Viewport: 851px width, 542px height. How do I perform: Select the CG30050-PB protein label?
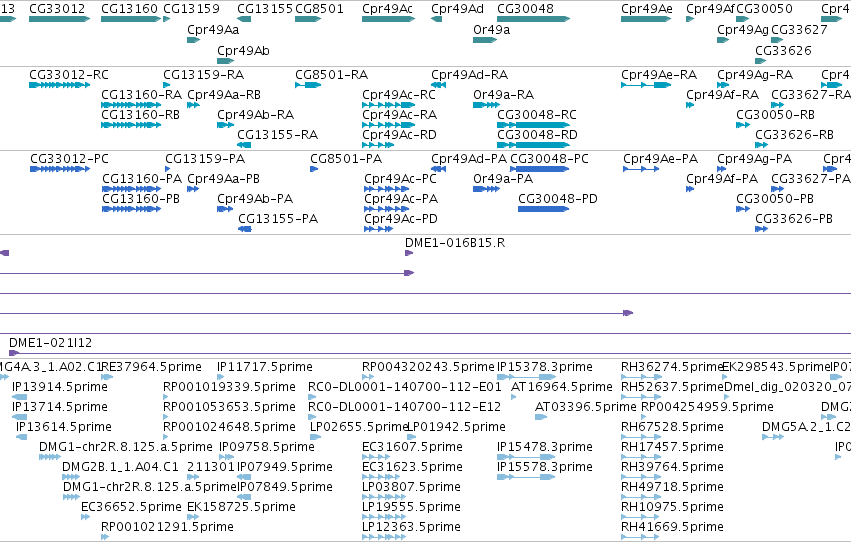[775, 199]
